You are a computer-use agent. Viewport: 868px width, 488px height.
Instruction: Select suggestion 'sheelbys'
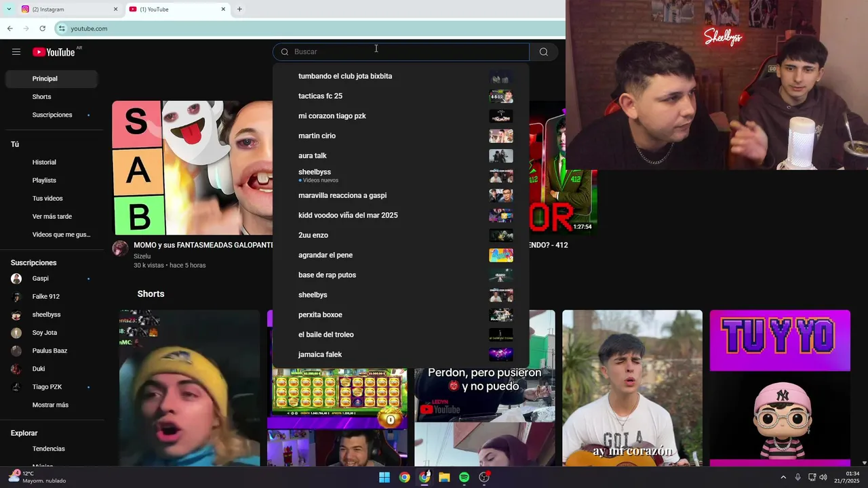point(401,295)
